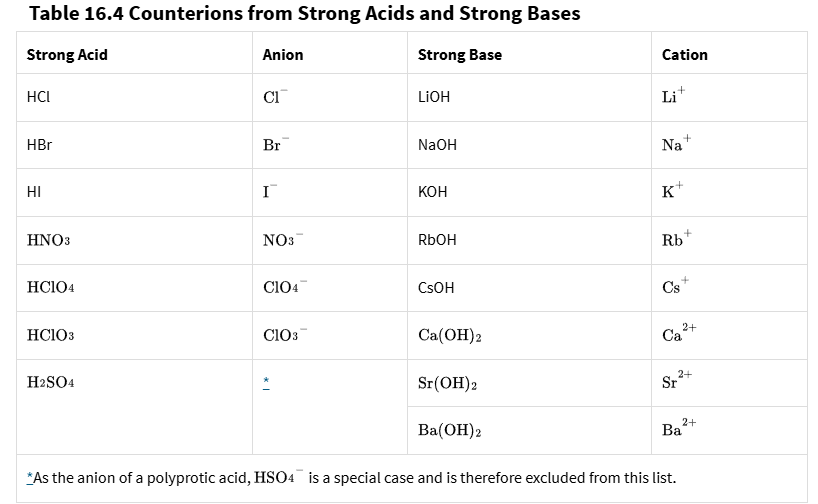The width and height of the screenshot is (818, 504).
Task: Select the NaOH cell
Action: pyautogui.click(x=437, y=145)
